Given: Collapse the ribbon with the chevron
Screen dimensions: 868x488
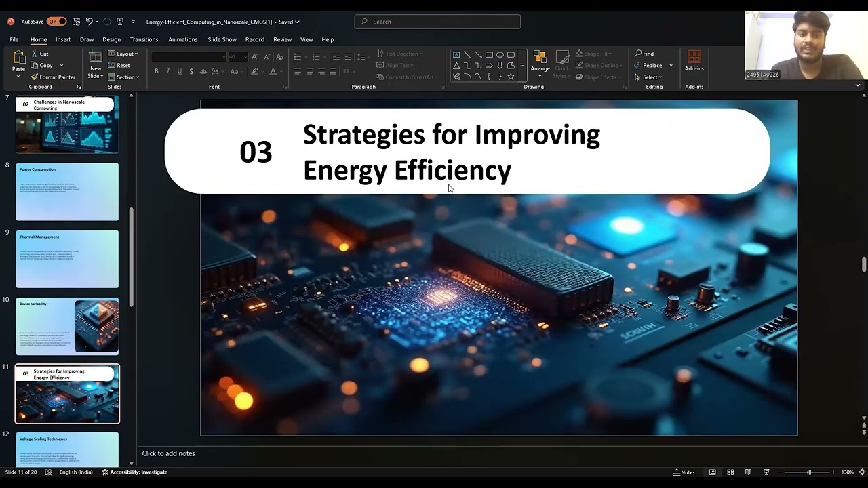Looking at the screenshot, I should coord(858,86).
